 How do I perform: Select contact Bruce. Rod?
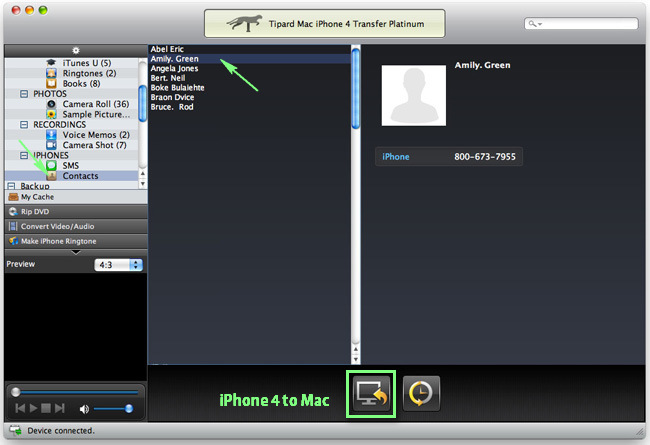[172, 107]
